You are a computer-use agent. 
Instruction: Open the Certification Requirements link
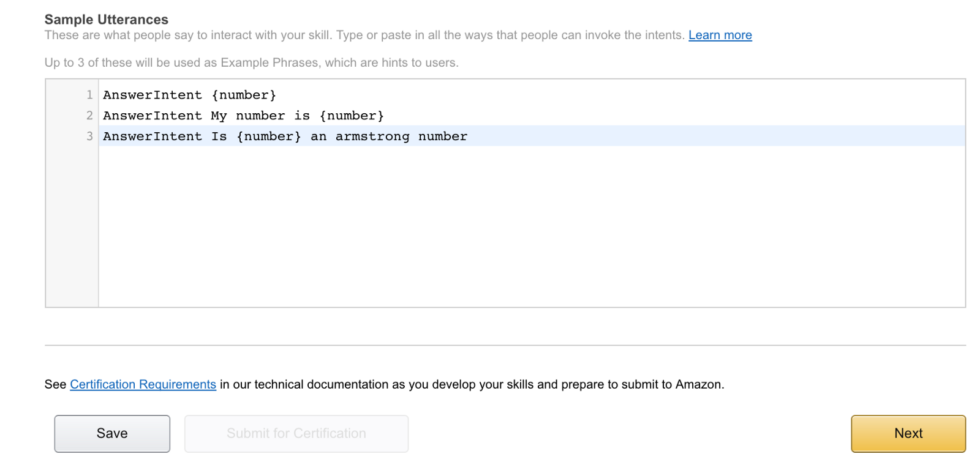click(x=143, y=384)
